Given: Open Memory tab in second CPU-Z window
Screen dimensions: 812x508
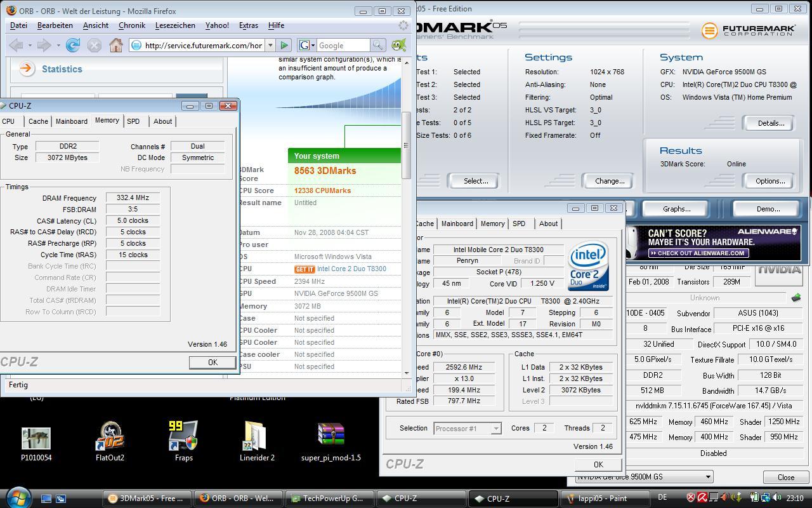Looking at the screenshot, I should 492,224.
